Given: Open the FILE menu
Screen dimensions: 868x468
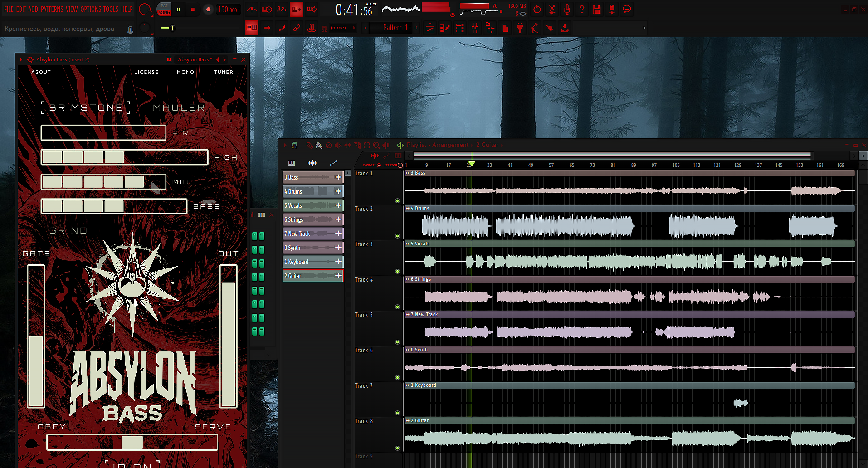Looking at the screenshot, I should coord(9,9).
